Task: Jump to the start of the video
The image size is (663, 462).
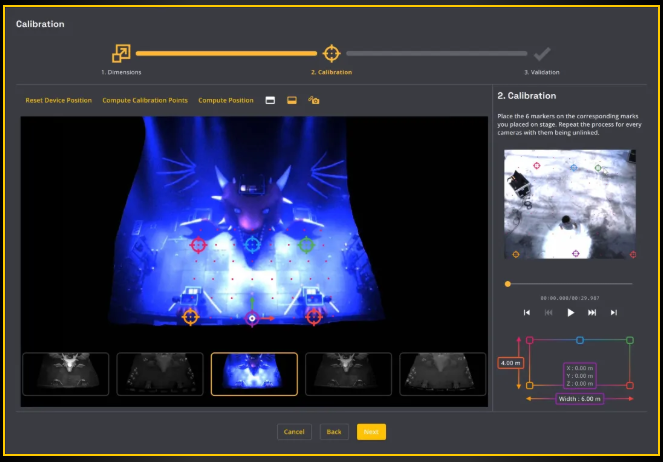Action: pyautogui.click(x=527, y=312)
